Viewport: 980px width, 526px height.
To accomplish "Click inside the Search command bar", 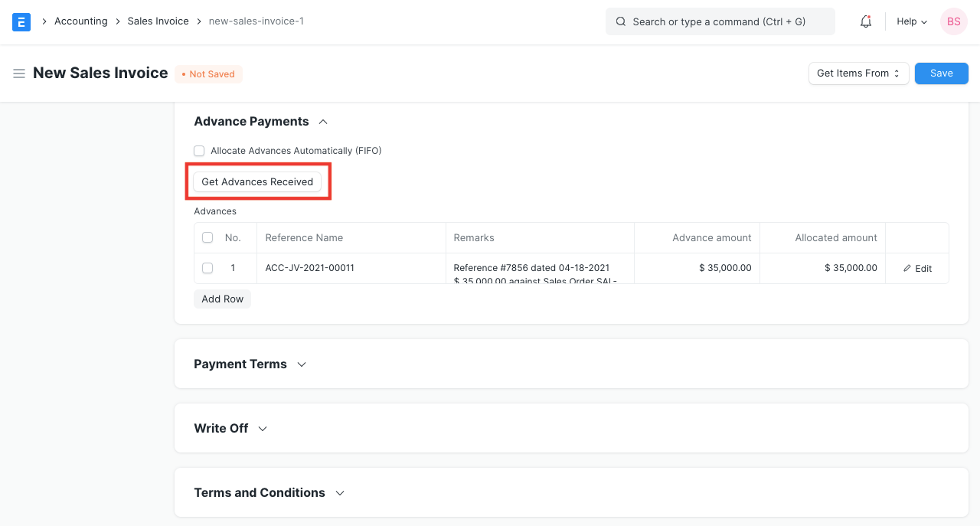I will coord(720,21).
